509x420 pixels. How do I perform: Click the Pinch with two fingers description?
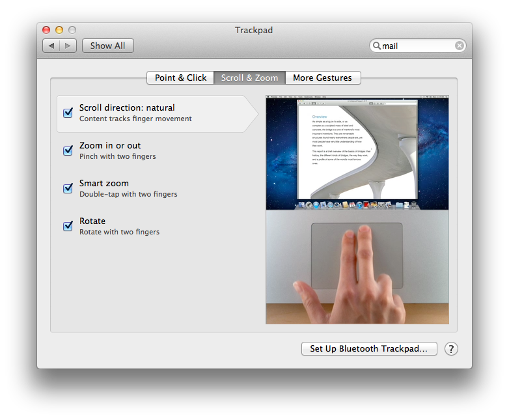click(x=118, y=156)
